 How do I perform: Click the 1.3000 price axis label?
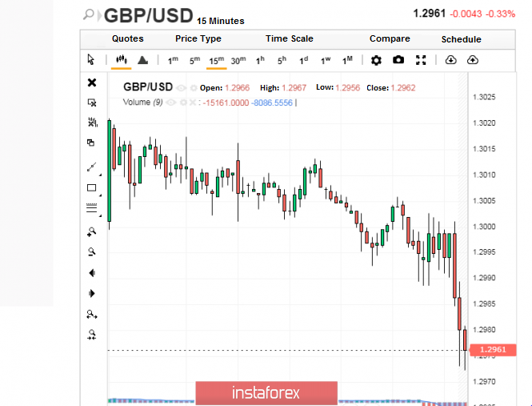[484, 227]
